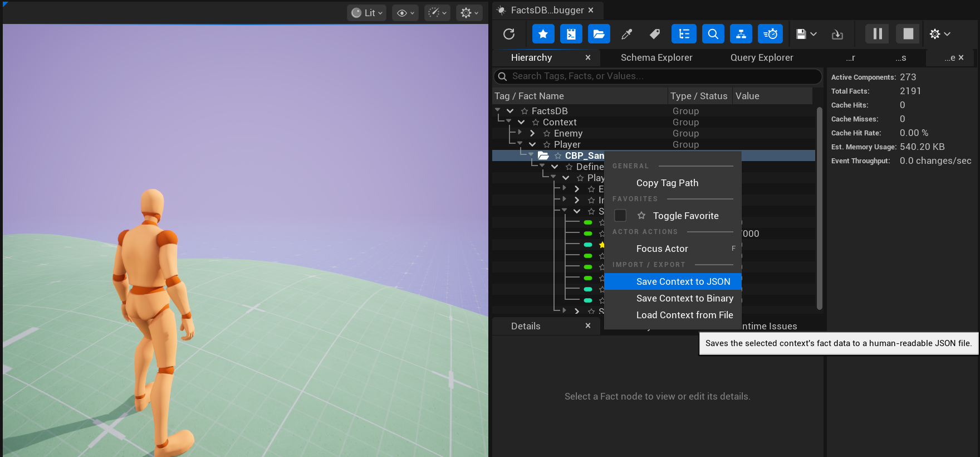Image resolution: width=980 pixels, height=457 pixels.
Task: Collapse the Player group node
Action: coord(532,144)
